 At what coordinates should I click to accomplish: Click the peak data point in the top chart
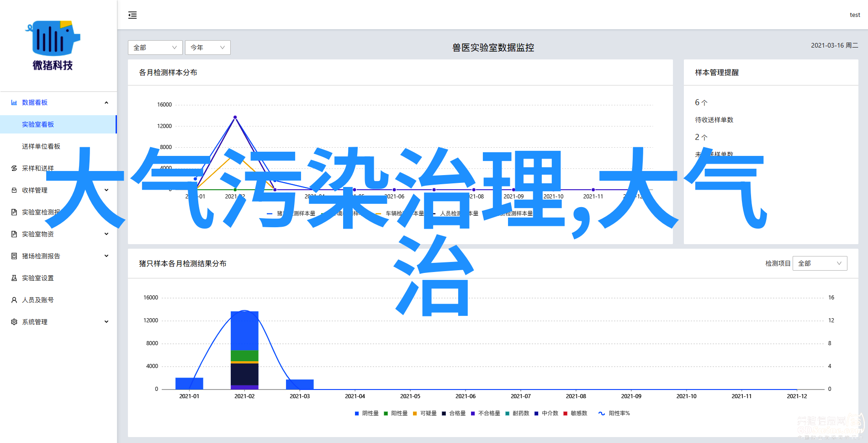[x=235, y=117]
